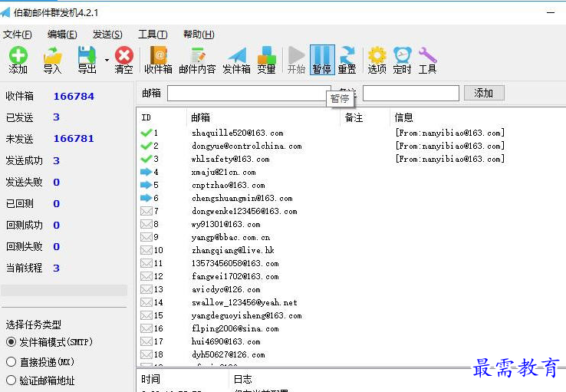This screenshot has width=566, height=392.
Task: Click the sending progress bar in left panel
Action: click(x=64, y=290)
